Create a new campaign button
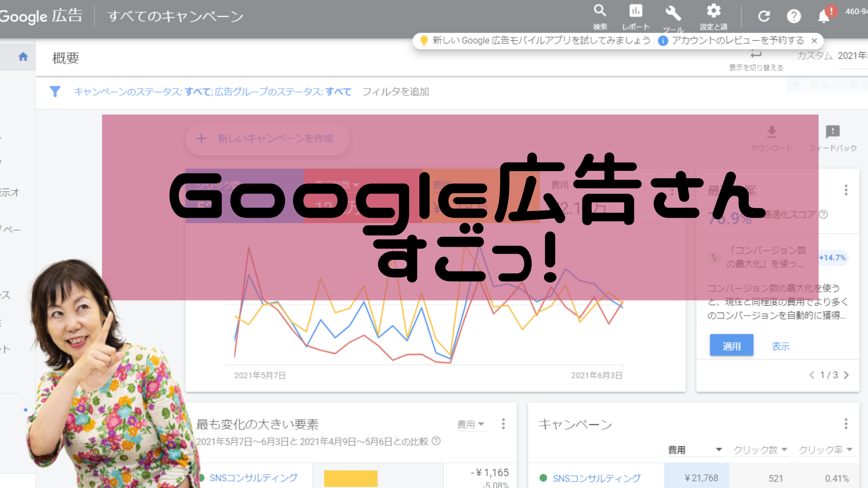The height and width of the screenshot is (488, 868). [267, 139]
